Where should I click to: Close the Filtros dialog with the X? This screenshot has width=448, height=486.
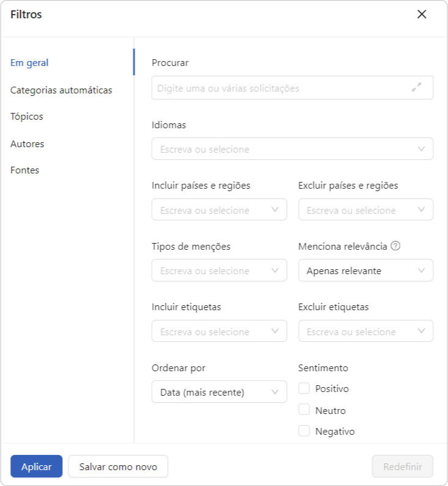422,14
